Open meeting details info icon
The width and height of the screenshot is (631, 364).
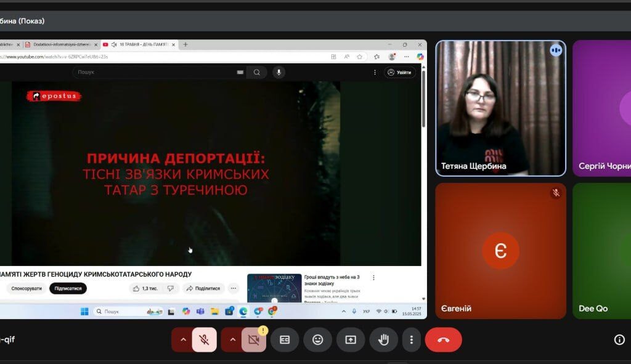(619, 340)
